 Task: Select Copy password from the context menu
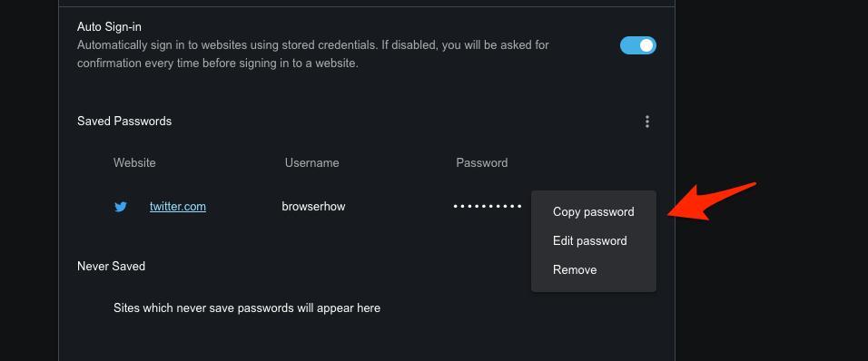(x=594, y=211)
